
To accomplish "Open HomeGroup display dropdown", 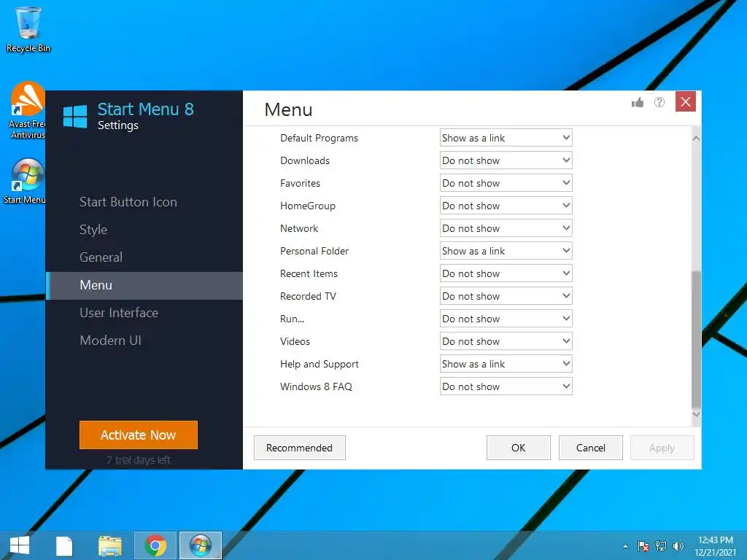I will pyautogui.click(x=506, y=206).
